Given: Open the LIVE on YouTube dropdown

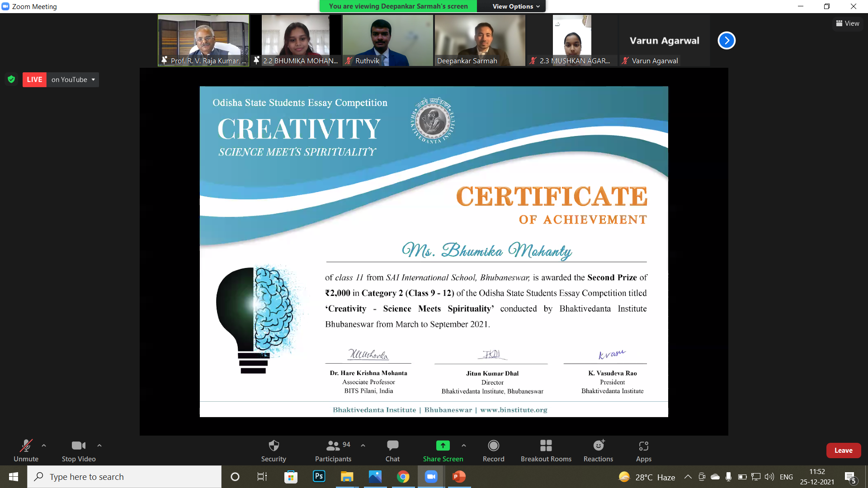Looking at the screenshot, I should click(x=73, y=80).
